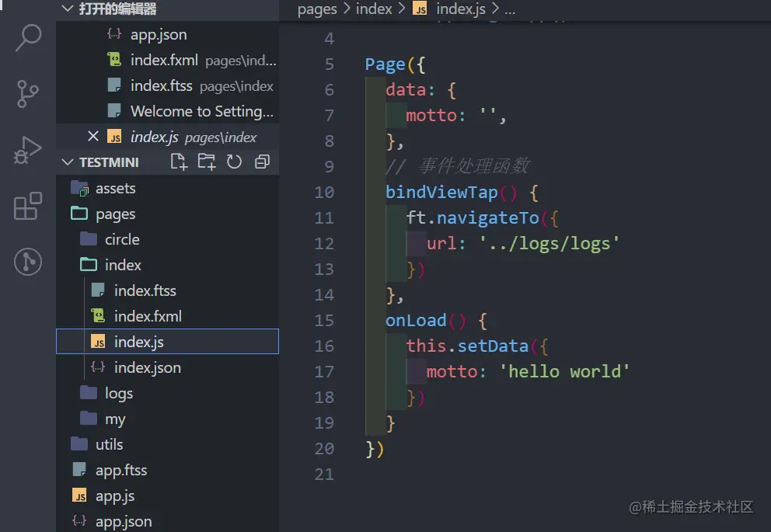Screen dimensions: 771x532
Task: Collapse the index folder in the tree
Action: click(x=168, y=265)
